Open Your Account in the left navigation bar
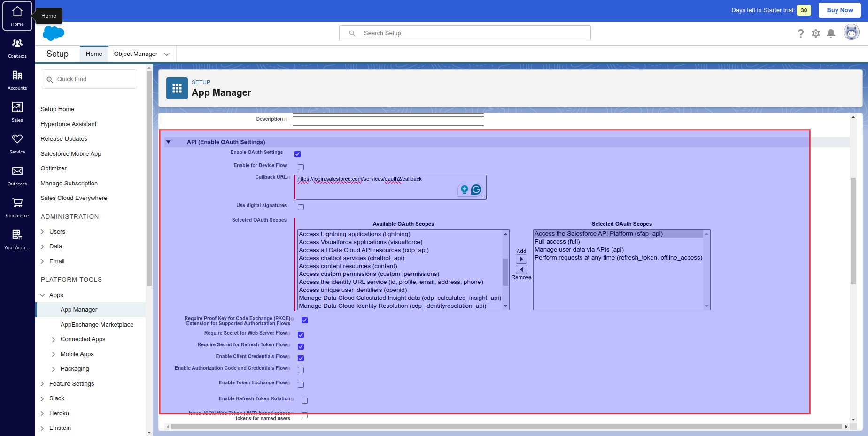This screenshot has width=868, height=436. pyautogui.click(x=17, y=239)
